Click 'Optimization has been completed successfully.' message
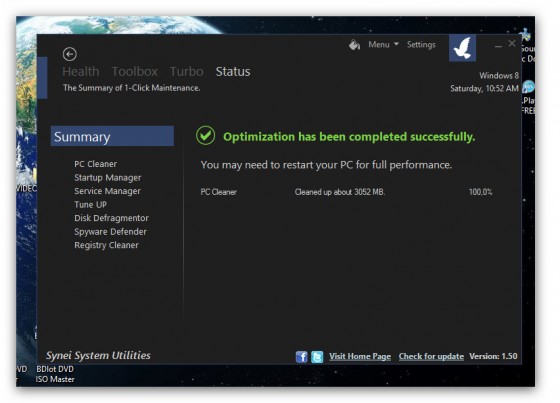The height and width of the screenshot is (403, 560). pyautogui.click(x=349, y=136)
